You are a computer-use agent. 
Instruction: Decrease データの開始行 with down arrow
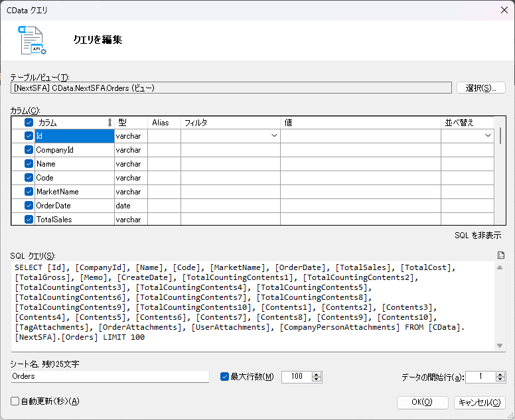coord(500,380)
